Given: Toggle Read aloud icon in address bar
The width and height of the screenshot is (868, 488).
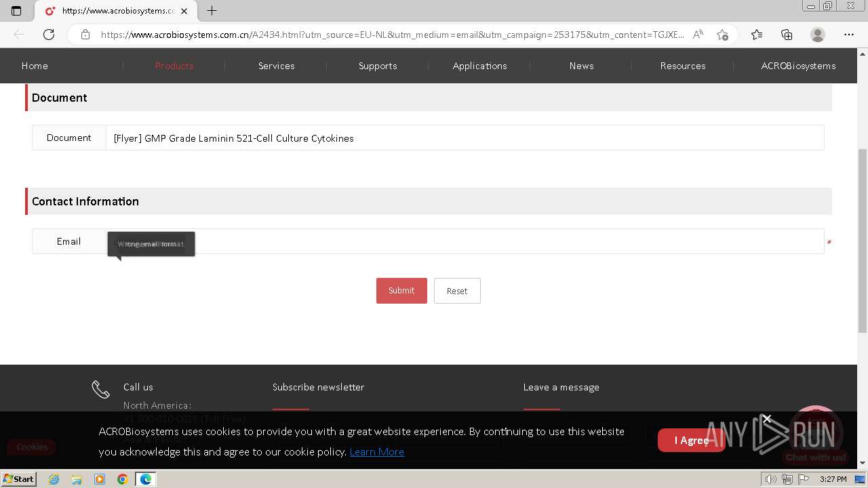Looking at the screenshot, I should [698, 35].
